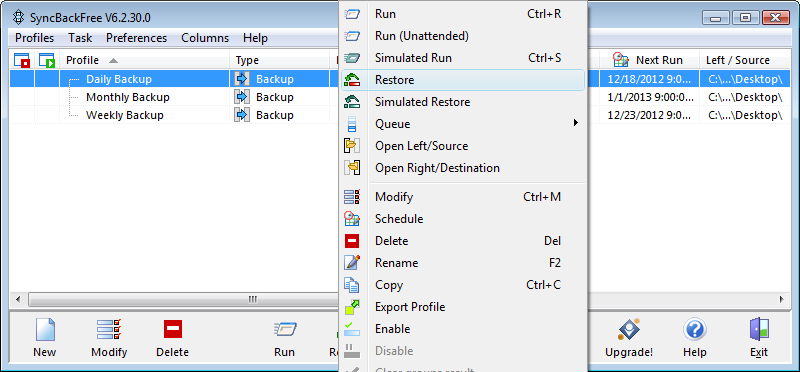Click the Next Run column header
The width and height of the screenshot is (800, 372).
(648, 60)
